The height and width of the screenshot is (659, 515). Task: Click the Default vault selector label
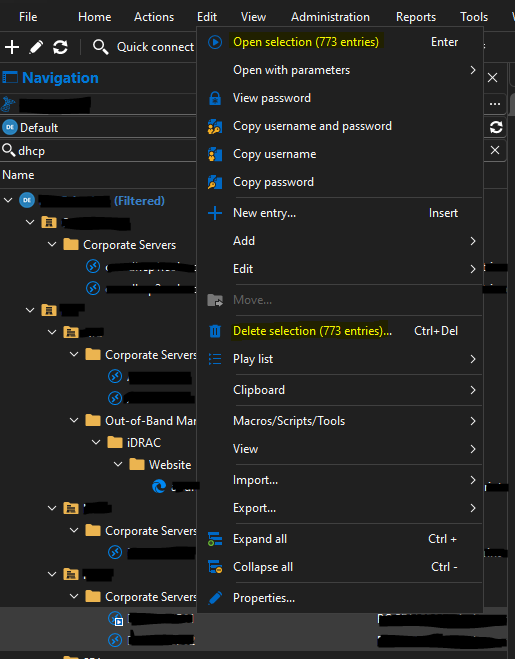click(x=39, y=128)
